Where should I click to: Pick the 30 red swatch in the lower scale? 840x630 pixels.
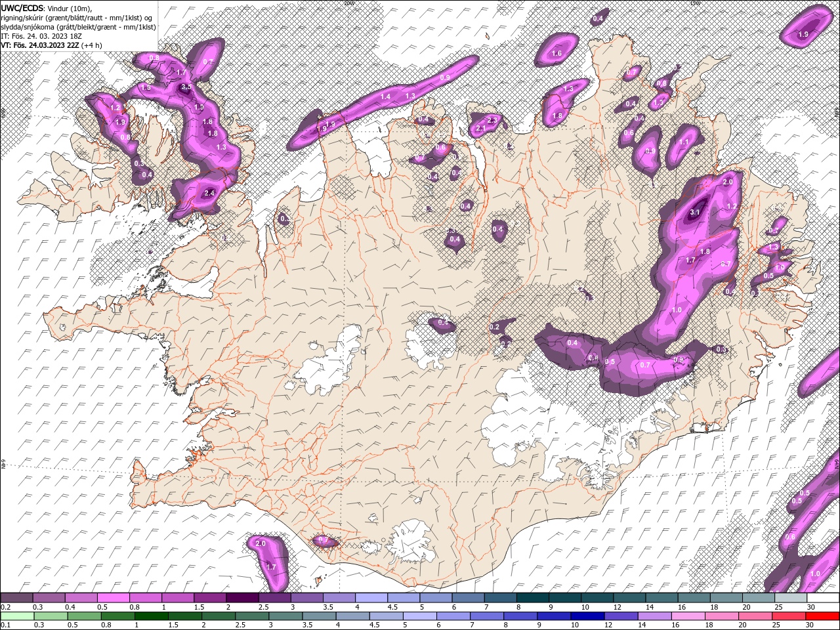822,616
